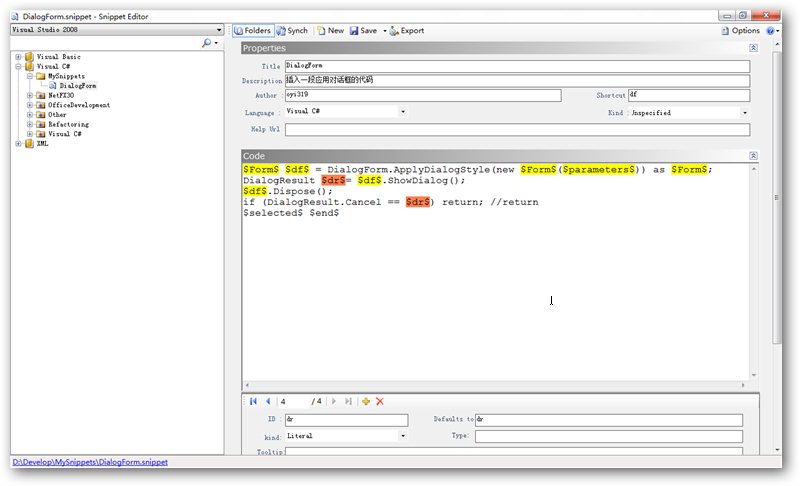Screen dimensions: 800x486
Task: Open the help icon menu
Action: pyautogui.click(x=771, y=31)
